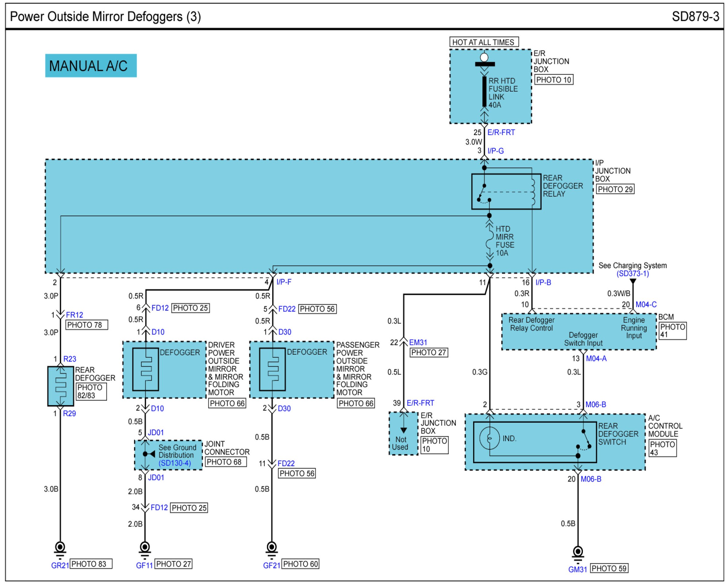Click the PHOTO 78 reference box
Image resolution: width=728 pixels, height=586 pixels.
87,325
